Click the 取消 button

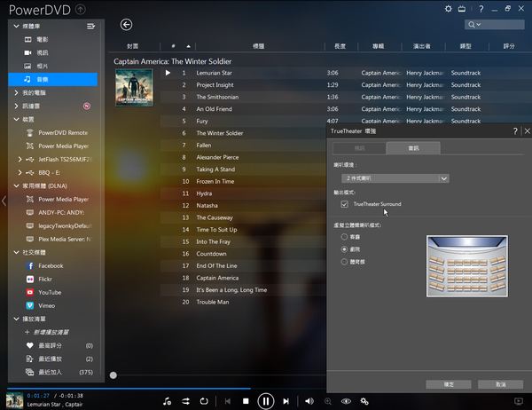tap(501, 384)
